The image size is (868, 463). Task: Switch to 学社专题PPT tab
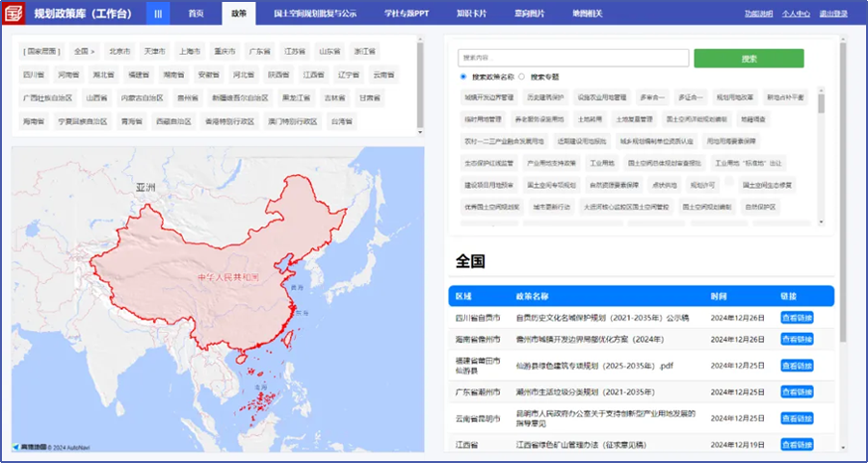407,13
